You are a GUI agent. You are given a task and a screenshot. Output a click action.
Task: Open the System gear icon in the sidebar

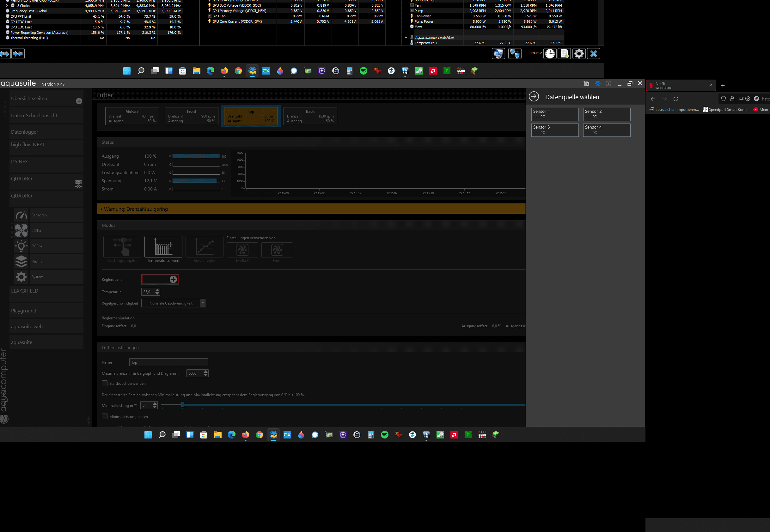pos(21,277)
